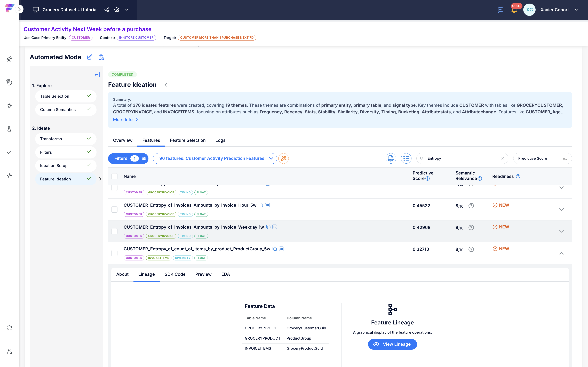Collapse the steps panel arrow icon
Screen dimensions: 588x367
click(97, 75)
